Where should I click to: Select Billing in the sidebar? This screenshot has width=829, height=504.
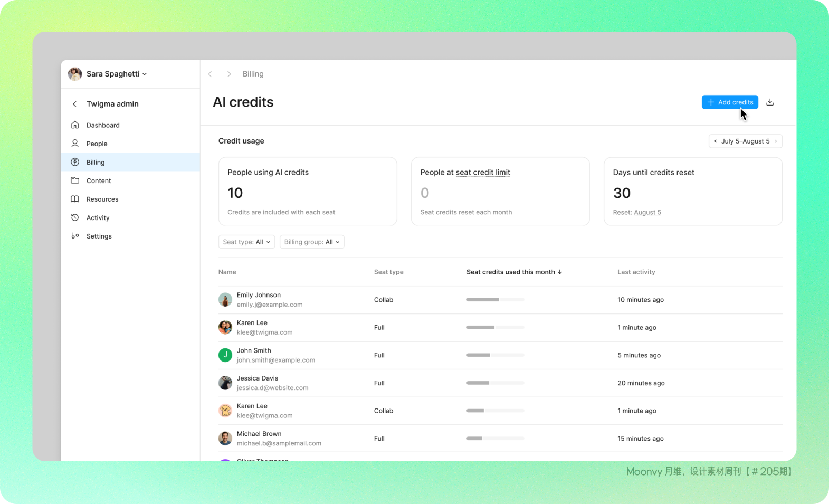[96, 162]
